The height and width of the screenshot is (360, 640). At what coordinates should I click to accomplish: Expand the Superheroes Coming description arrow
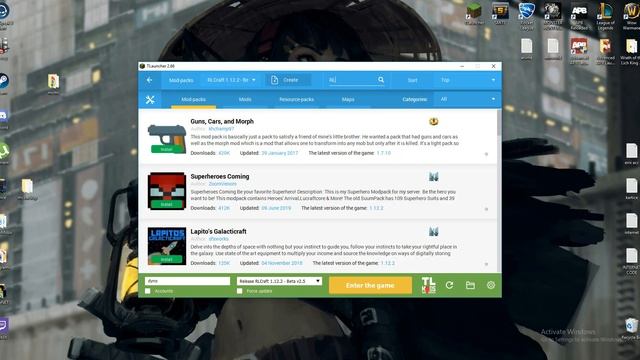click(486, 209)
